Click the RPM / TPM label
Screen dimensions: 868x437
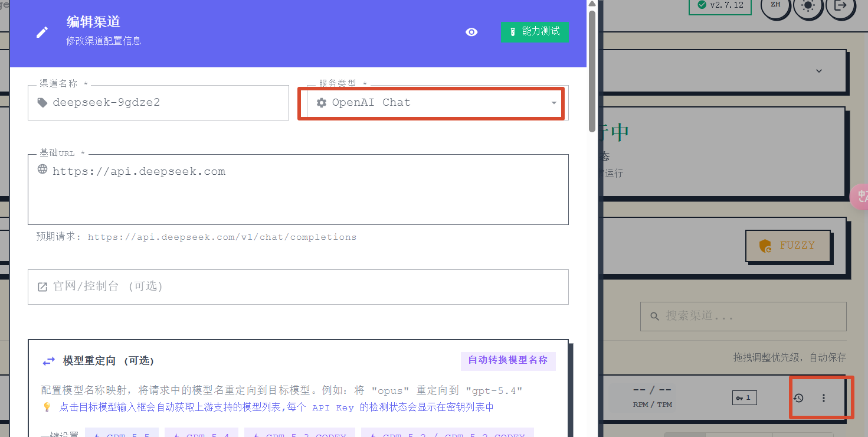[652, 405]
